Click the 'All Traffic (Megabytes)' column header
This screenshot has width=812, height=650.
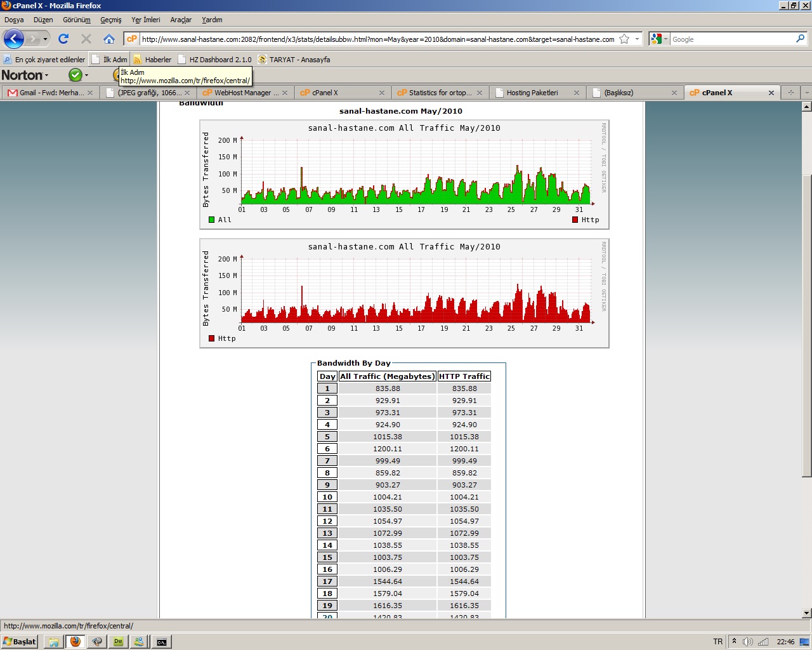(388, 376)
